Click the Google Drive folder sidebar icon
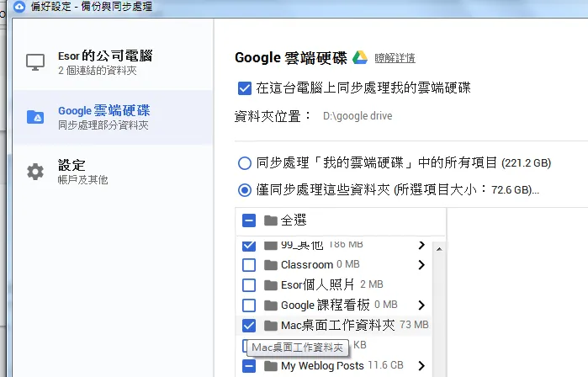This screenshot has height=377, width=588. 35,117
